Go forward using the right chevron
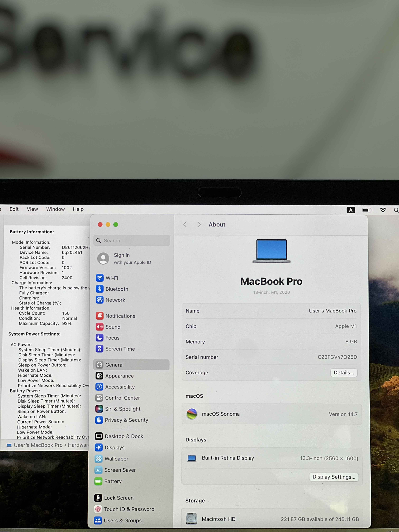This screenshot has height=532, width=399. click(199, 224)
